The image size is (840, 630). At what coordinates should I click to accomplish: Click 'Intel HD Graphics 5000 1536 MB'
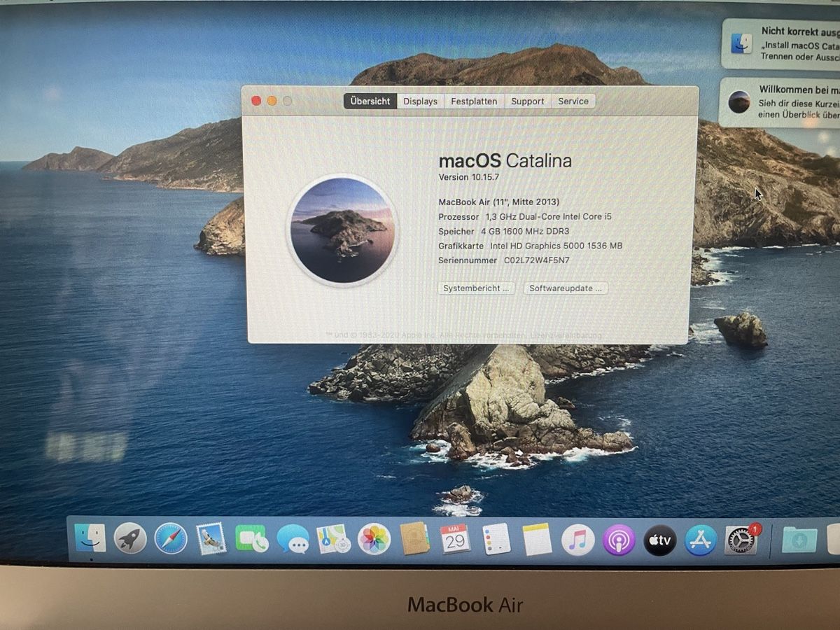pyautogui.click(x=556, y=246)
